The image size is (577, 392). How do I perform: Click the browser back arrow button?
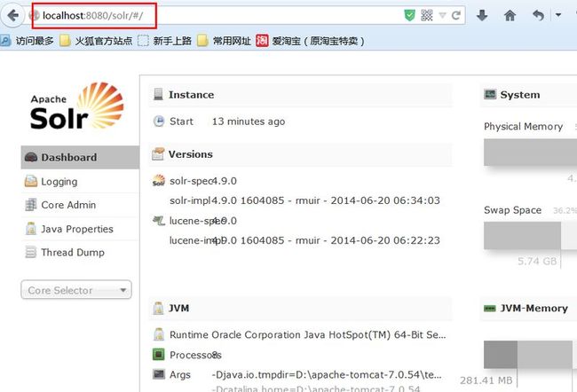(x=12, y=15)
